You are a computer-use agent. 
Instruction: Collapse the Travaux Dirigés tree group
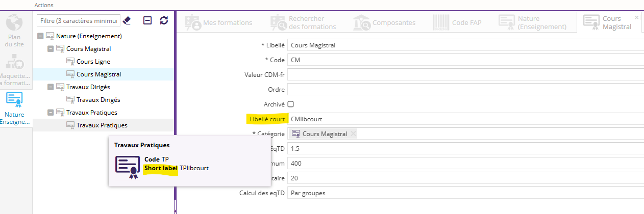point(51,87)
